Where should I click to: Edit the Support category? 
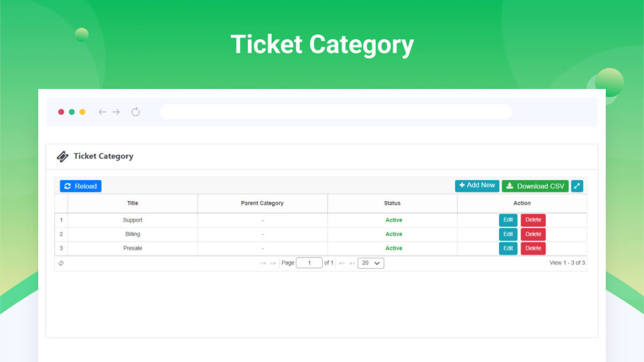pyautogui.click(x=508, y=220)
